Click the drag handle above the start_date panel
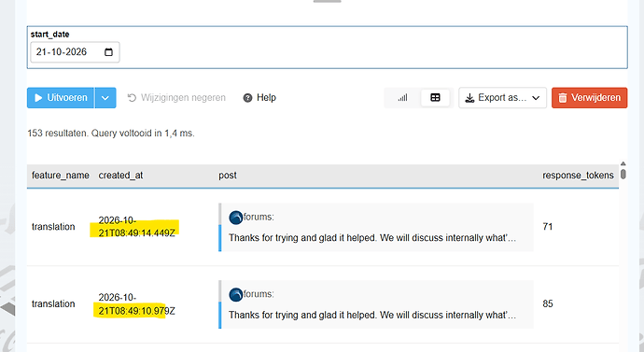Screen dimensions: 644x352 coord(328,1)
